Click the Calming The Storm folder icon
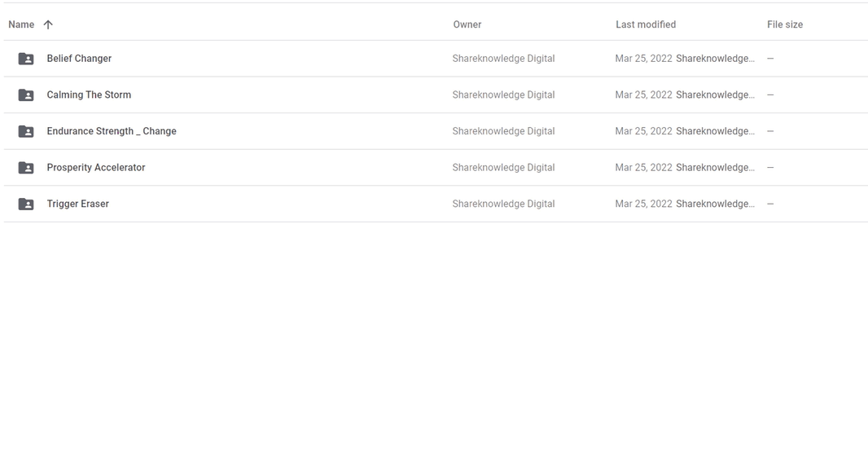The image size is (868, 453). click(26, 95)
